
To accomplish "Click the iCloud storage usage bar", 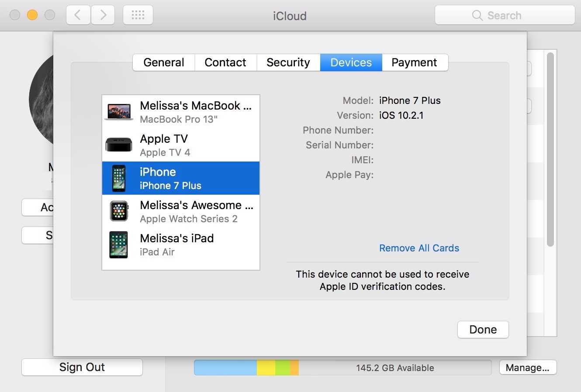I will coord(343,368).
